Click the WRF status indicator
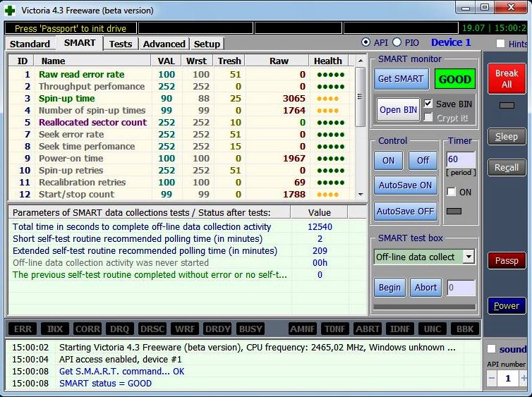 pos(185,329)
